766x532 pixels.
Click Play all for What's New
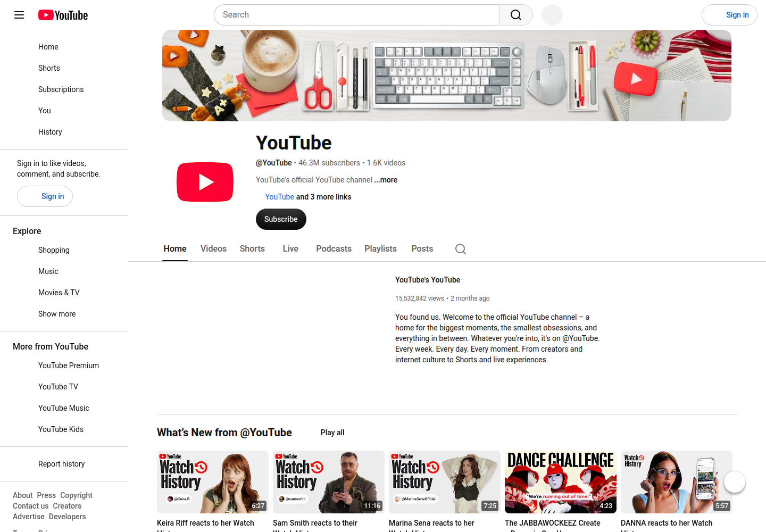coord(332,433)
